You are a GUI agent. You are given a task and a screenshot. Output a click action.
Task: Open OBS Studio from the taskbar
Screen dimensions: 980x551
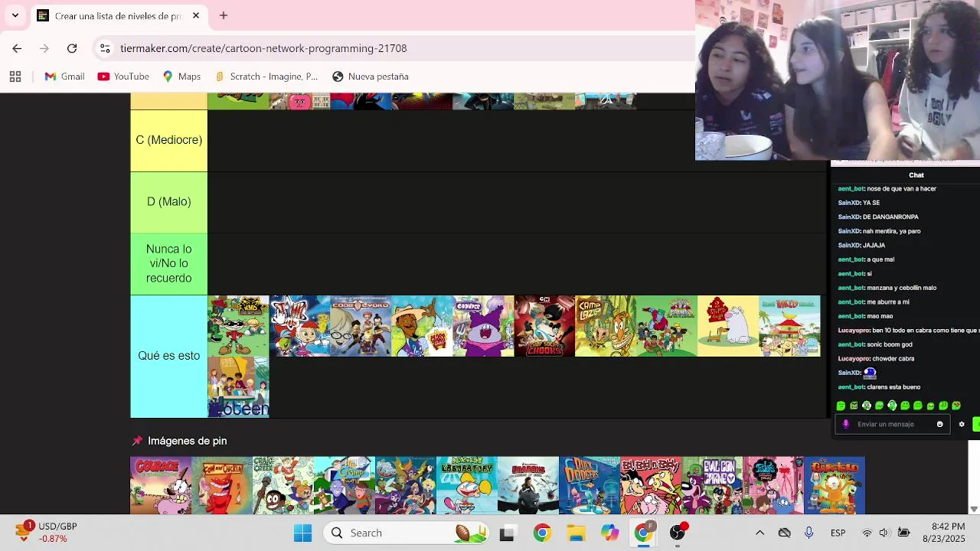point(678,533)
